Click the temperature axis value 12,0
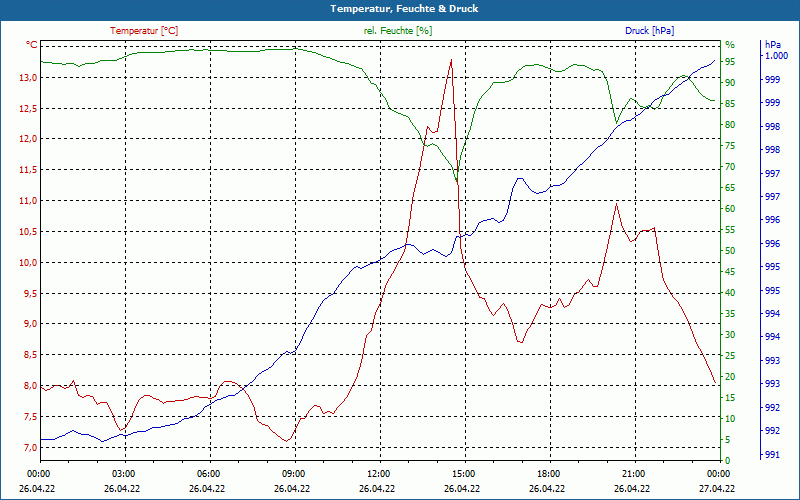 pos(29,139)
